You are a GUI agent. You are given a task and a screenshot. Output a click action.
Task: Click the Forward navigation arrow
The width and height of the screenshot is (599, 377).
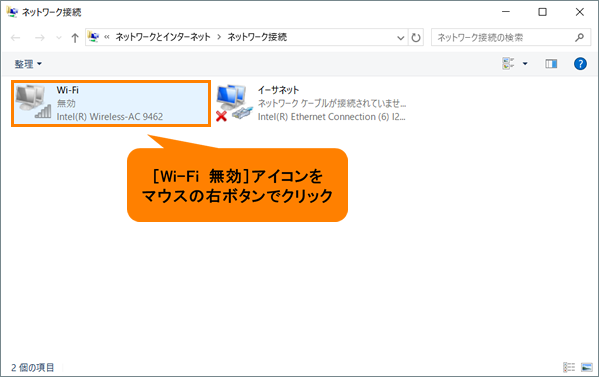pos(39,37)
